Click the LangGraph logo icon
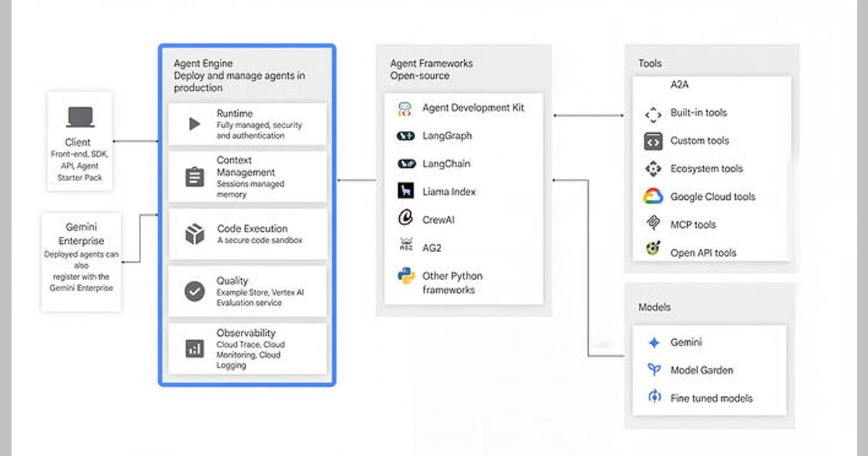868x456 pixels. coord(406,136)
